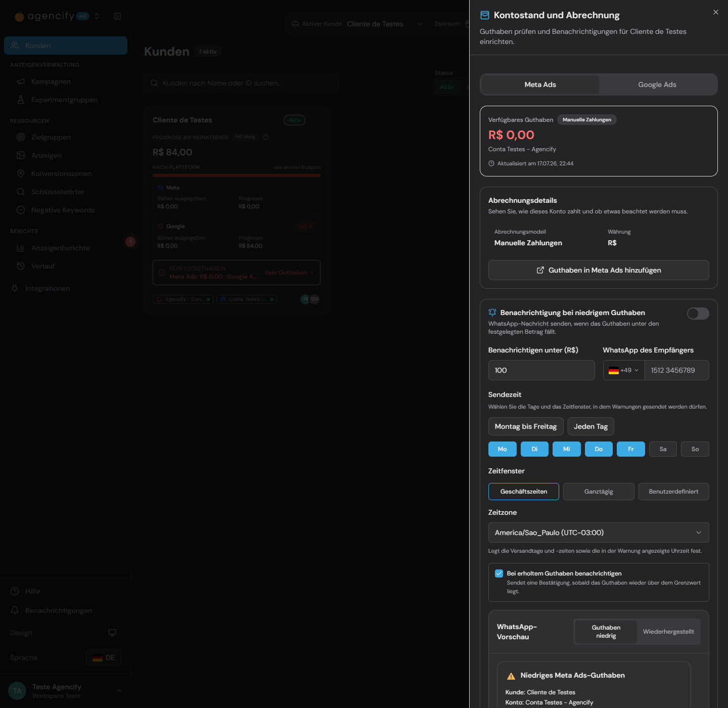Choose the Jeden Tag preset

pos(591,426)
